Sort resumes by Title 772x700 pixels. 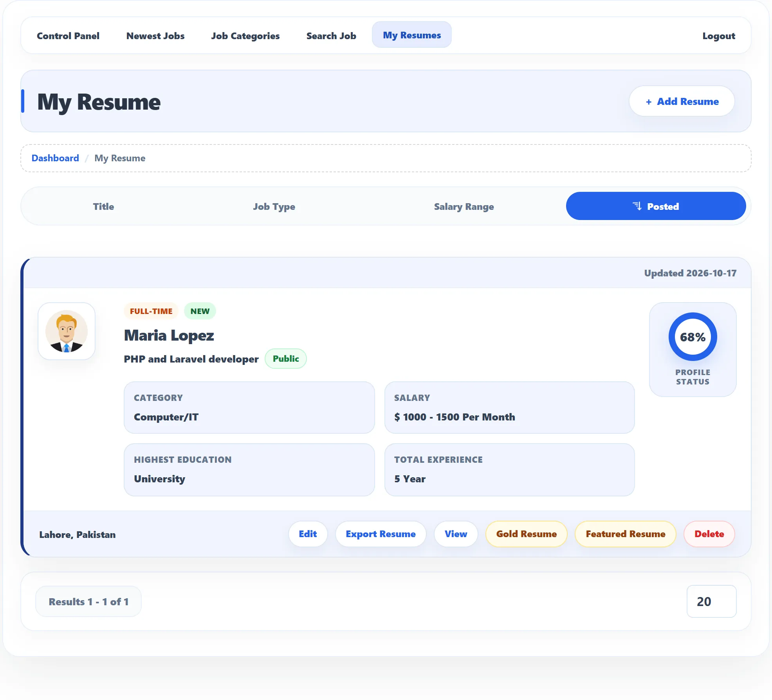(103, 206)
